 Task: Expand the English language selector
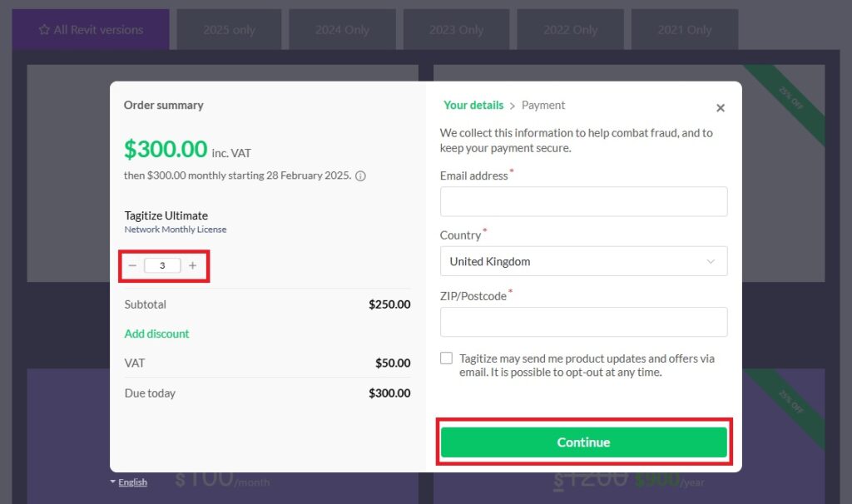click(128, 482)
